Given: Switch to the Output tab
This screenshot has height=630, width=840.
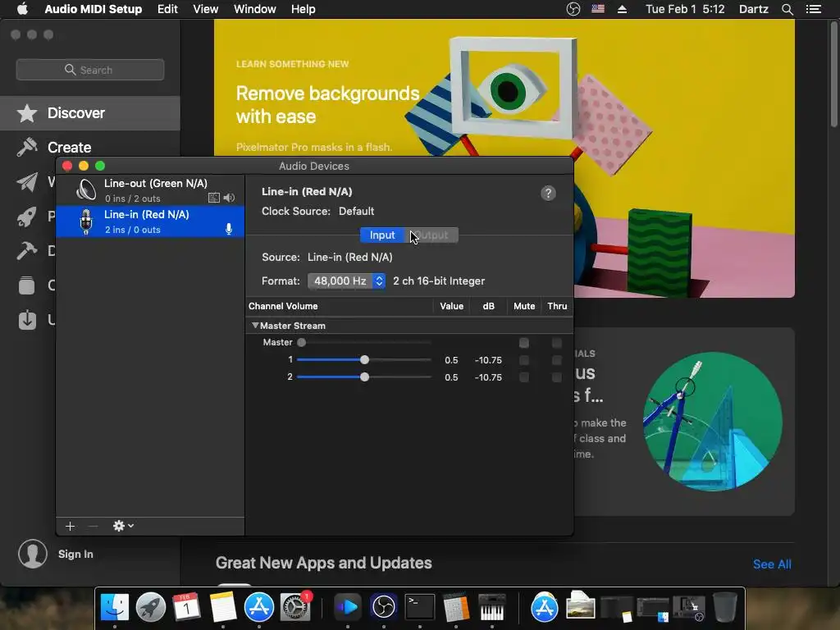Looking at the screenshot, I should [431, 235].
